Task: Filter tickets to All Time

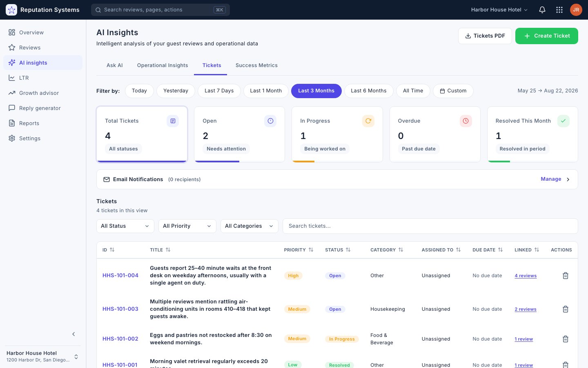Action: pyautogui.click(x=413, y=91)
